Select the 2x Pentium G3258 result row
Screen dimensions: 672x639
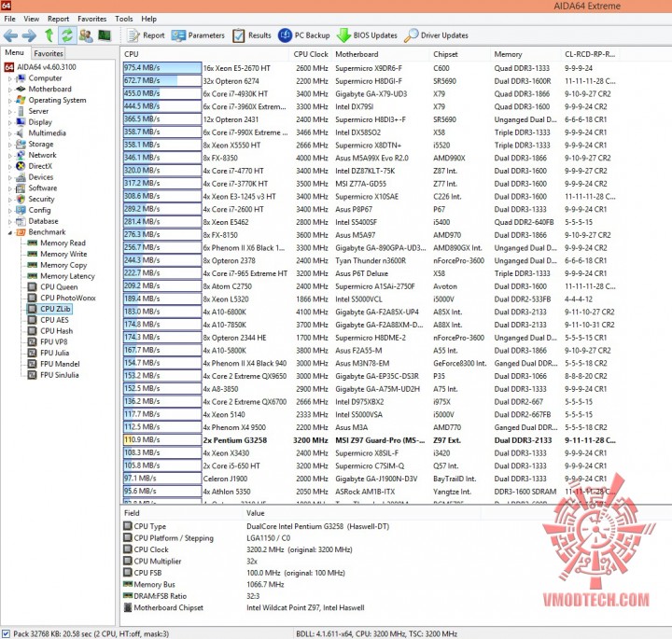click(370, 440)
